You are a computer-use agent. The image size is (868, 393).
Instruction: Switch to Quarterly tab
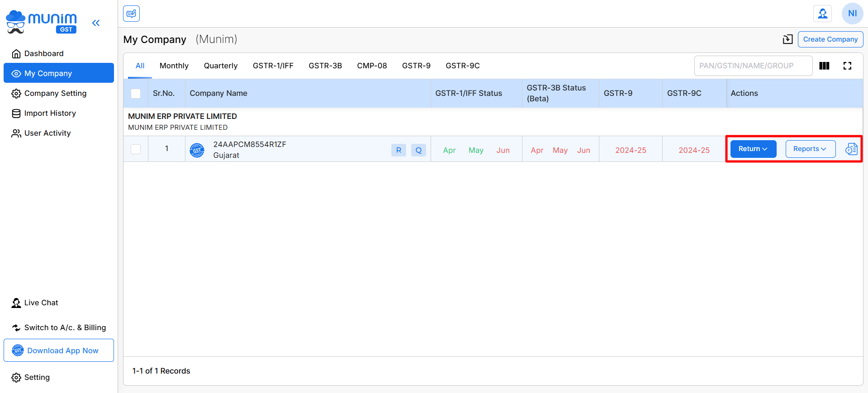221,66
